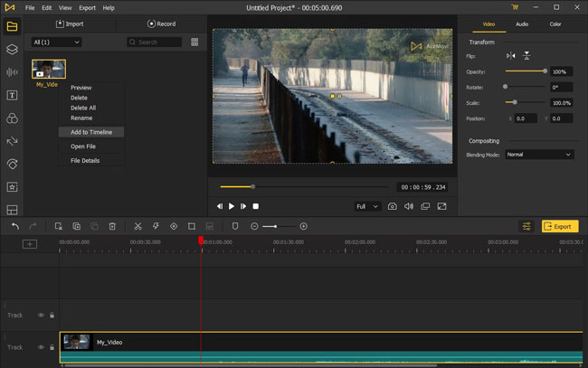Screen dimensions: 588x368
Task: Click the Copy icon in timeline toolbar
Action: click(x=77, y=226)
